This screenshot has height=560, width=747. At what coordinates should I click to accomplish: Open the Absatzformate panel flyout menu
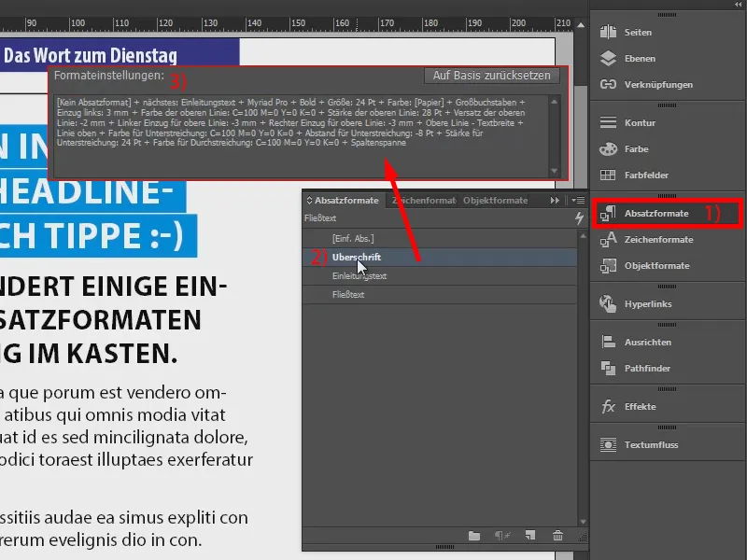578,201
